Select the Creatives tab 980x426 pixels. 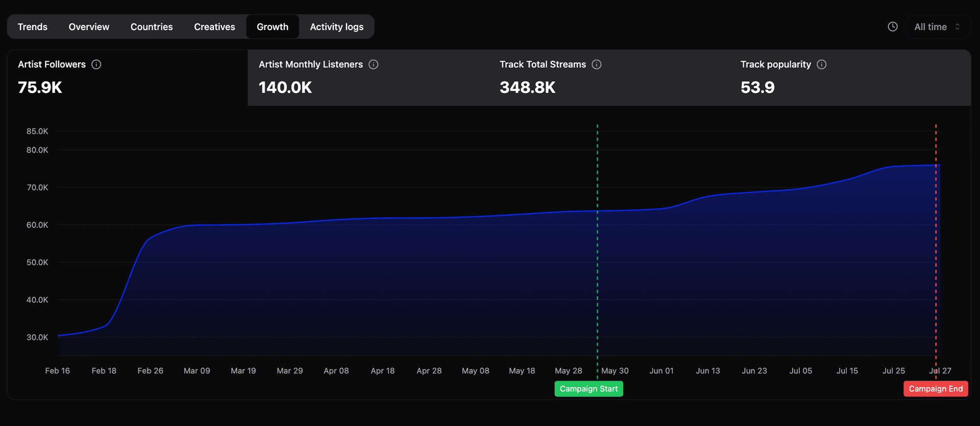click(214, 27)
